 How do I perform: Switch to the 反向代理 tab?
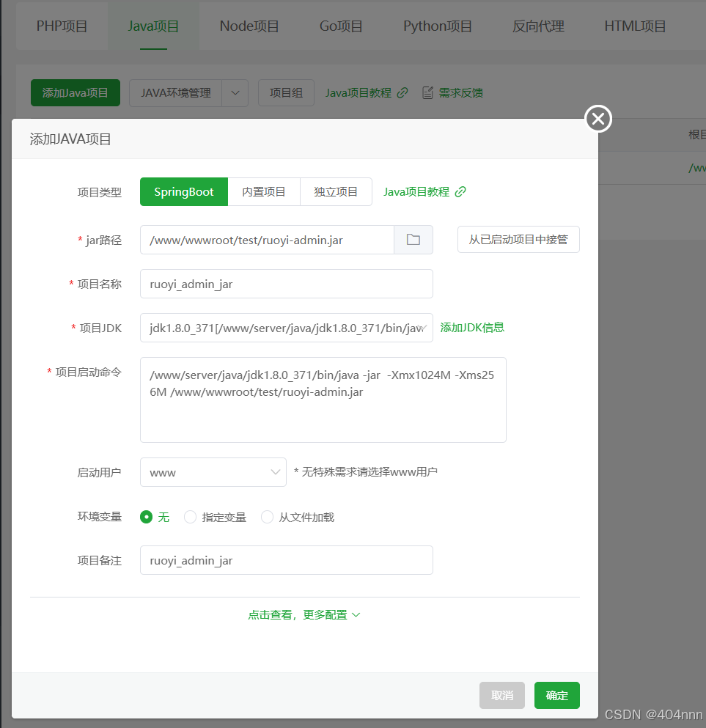point(538,26)
